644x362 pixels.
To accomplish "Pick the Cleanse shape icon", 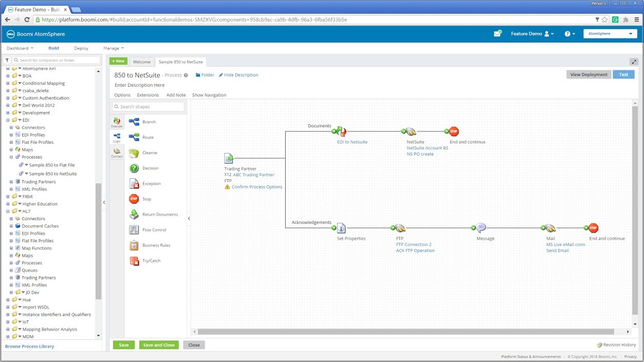I will pyautogui.click(x=134, y=153).
